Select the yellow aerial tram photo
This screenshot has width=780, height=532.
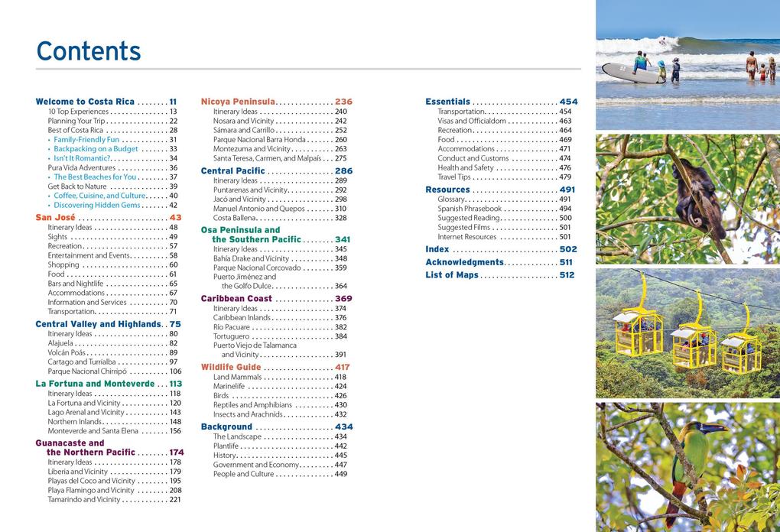tap(687, 332)
